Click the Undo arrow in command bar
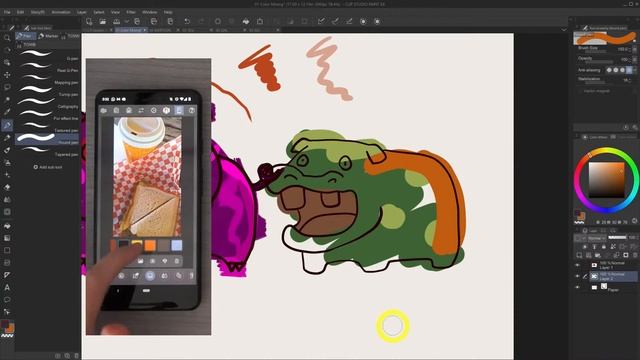The height and width of the screenshot is (360, 640). [x=187, y=21]
